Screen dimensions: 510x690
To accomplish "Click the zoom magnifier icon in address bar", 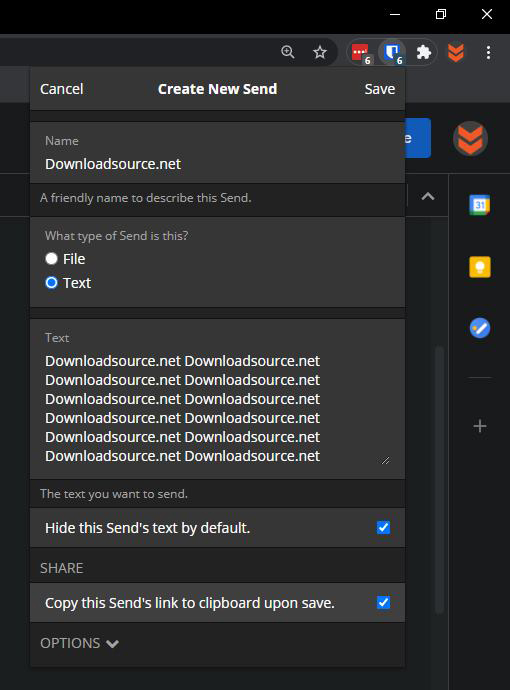I will [x=287, y=52].
